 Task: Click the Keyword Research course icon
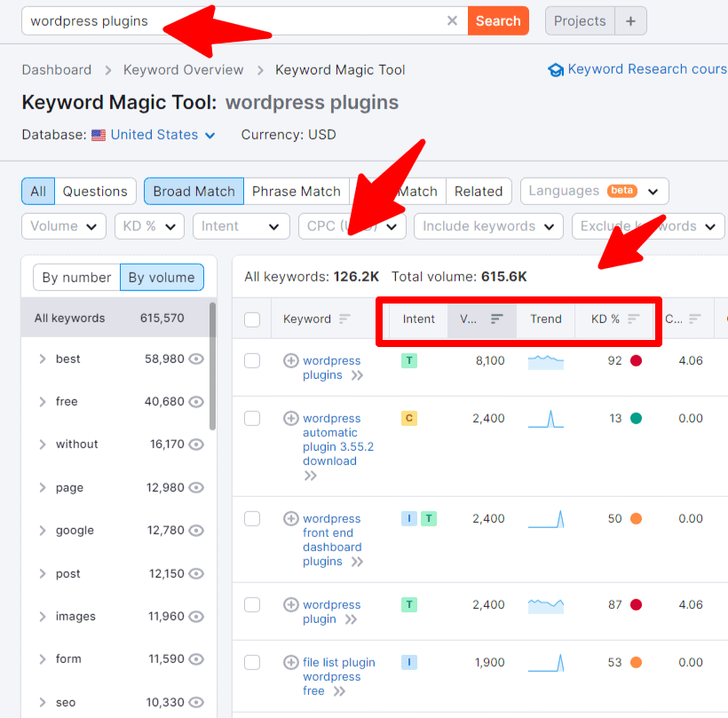click(555, 69)
